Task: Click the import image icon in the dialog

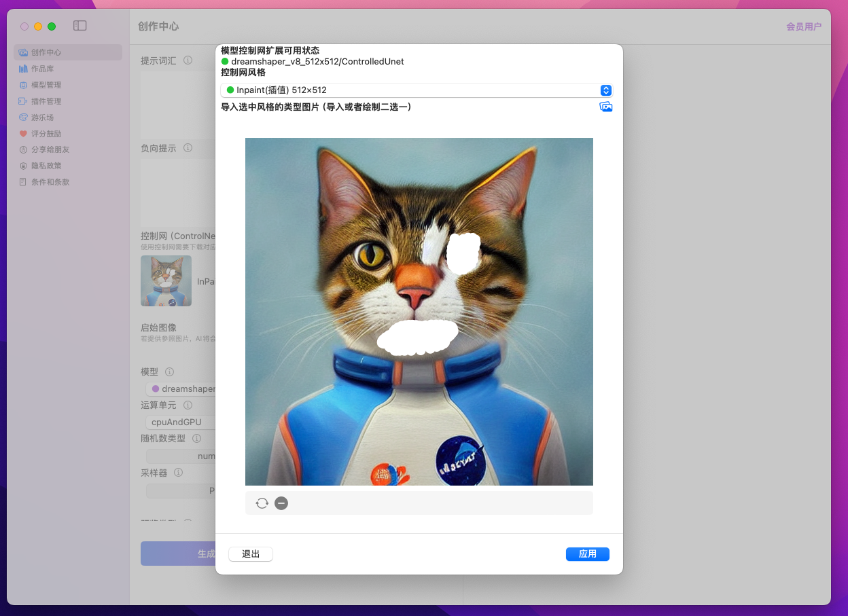Action: (x=605, y=107)
